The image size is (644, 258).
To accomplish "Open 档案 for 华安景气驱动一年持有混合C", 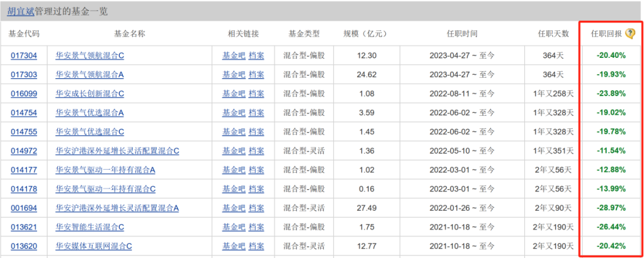I will (x=256, y=189).
